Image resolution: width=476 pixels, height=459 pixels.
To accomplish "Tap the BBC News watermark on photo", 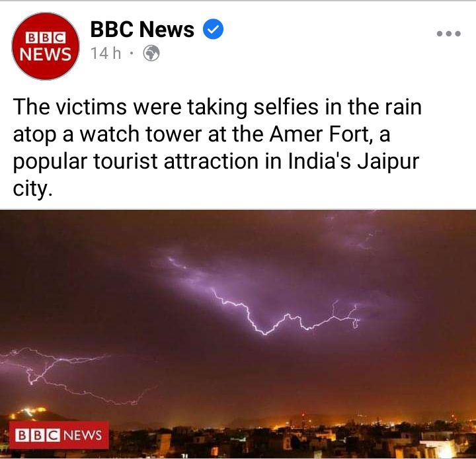I will (x=59, y=435).
